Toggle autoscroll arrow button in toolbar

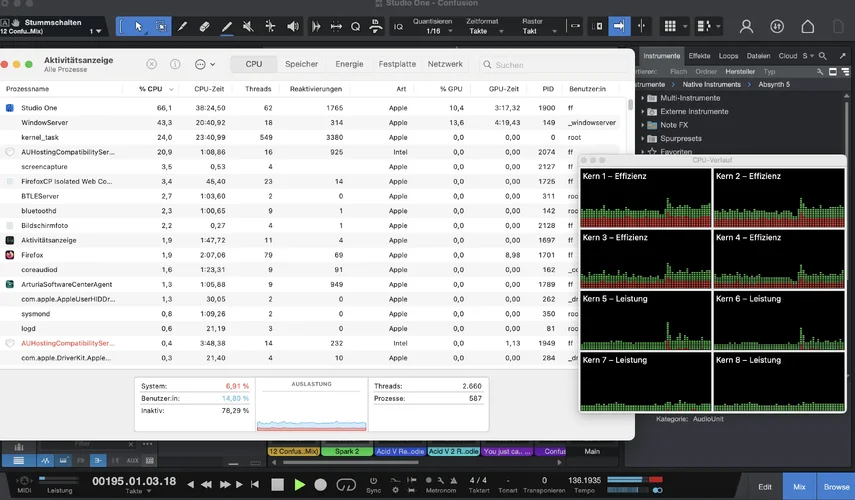(x=618, y=26)
